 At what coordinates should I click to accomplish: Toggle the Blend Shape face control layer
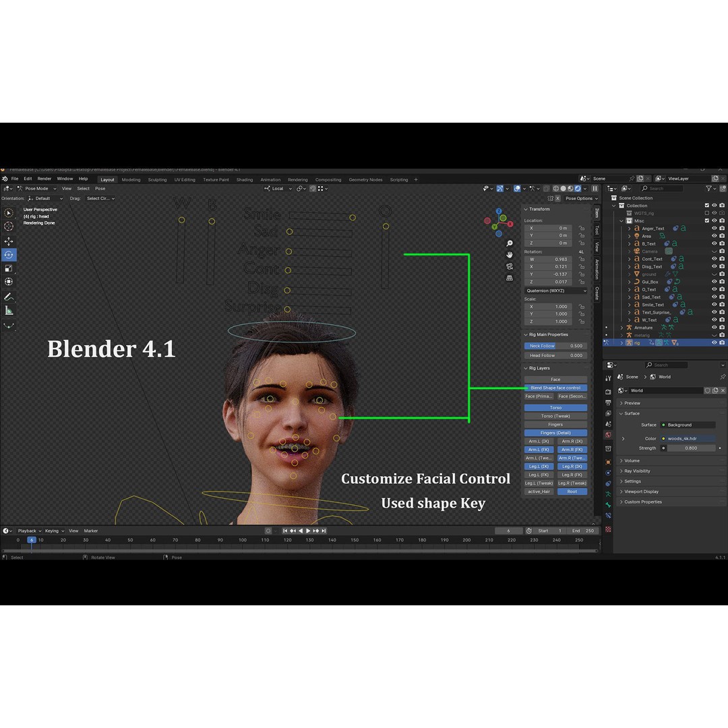click(555, 388)
